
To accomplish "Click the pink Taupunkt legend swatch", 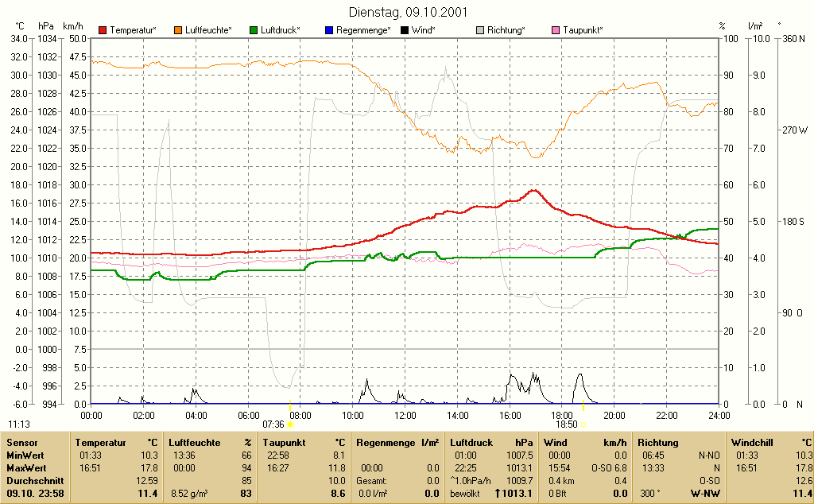I will pos(556,31).
